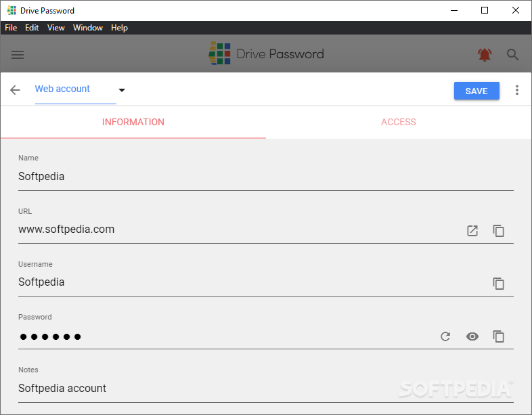Switch to the INFORMATION tab

pyautogui.click(x=133, y=122)
